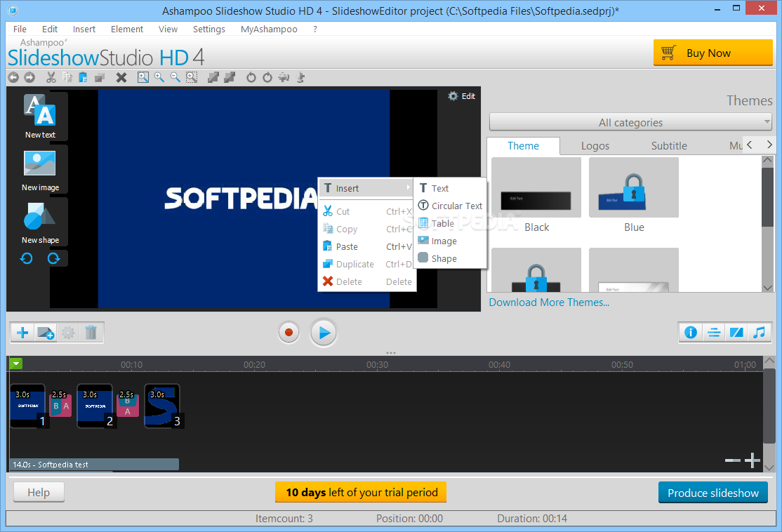Screen dimensions: 782x532
Task: Click the undo back-arrow toolbar icon
Action: click(13, 77)
